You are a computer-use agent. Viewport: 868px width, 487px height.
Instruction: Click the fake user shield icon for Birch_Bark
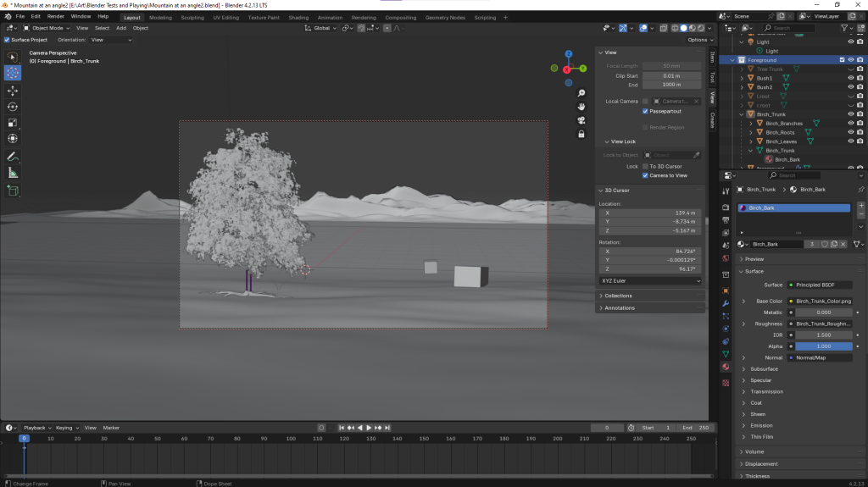[x=825, y=244]
